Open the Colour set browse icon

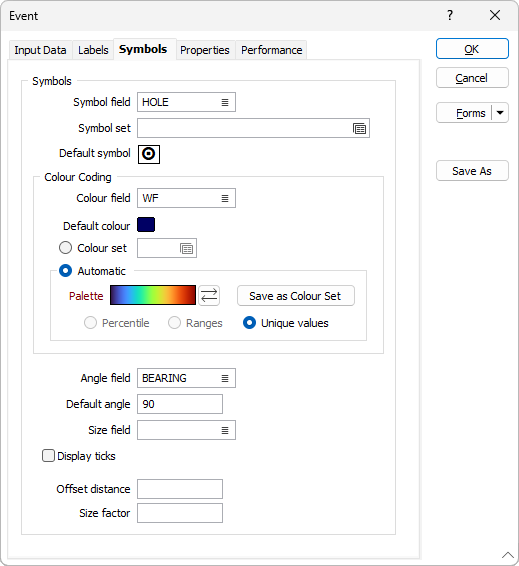[x=187, y=248]
